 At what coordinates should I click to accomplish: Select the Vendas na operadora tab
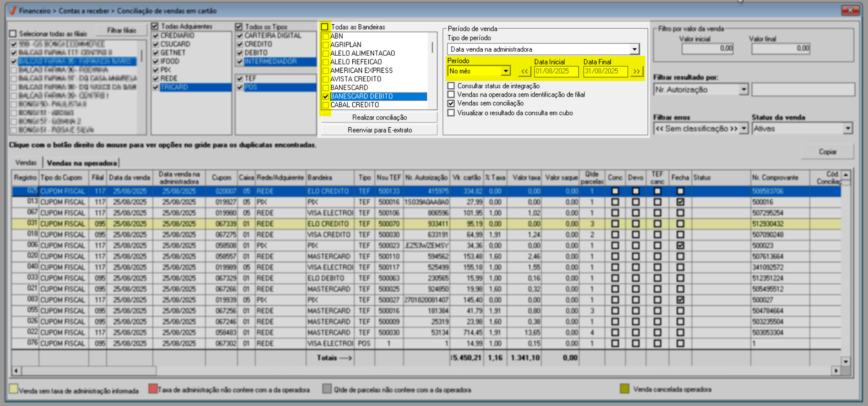81,163
